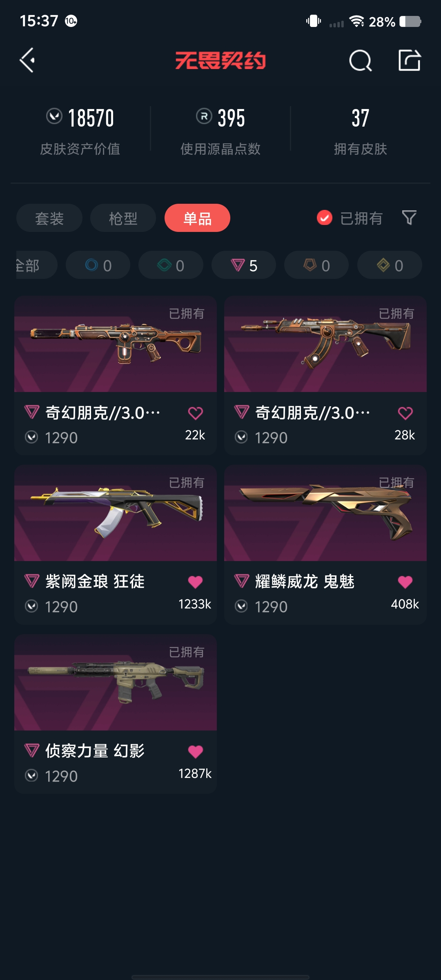441x980 pixels.
Task: Filter by orange pentagon tier chip
Action: [x=316, y=265]
